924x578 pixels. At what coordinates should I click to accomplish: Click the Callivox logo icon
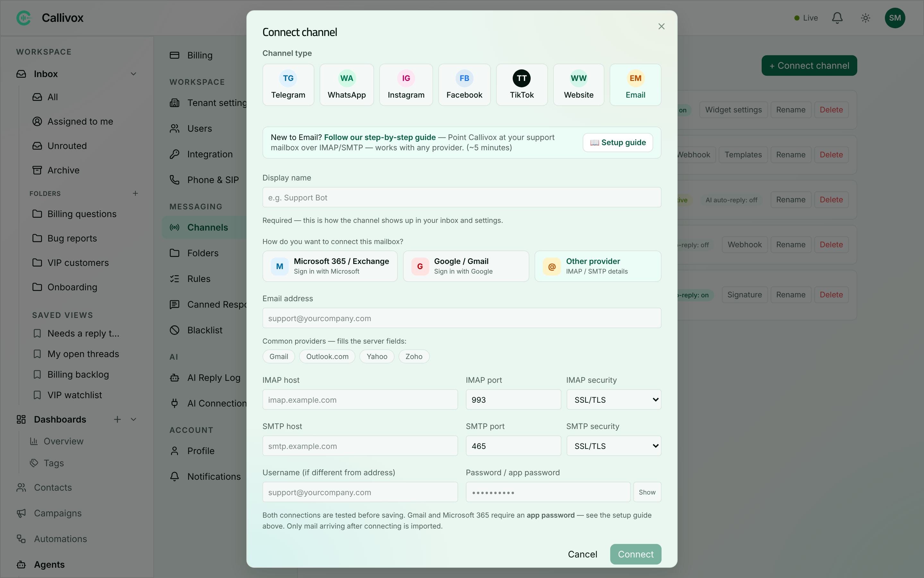tap(24, 18)
